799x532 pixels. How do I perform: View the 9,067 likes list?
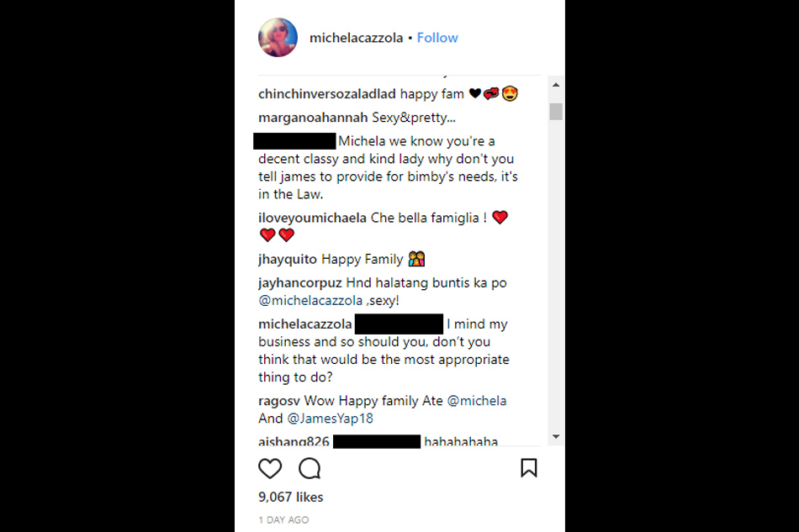[290, 497]
